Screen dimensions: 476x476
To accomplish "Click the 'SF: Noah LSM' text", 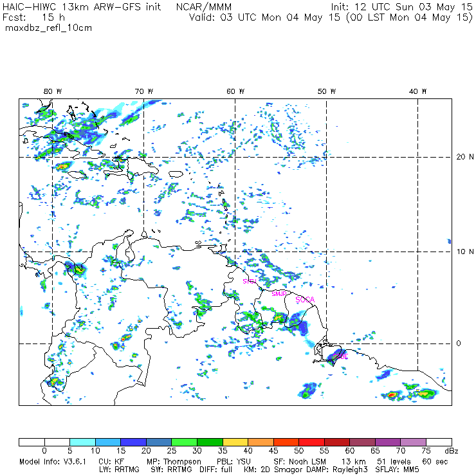I will point(300,462).
